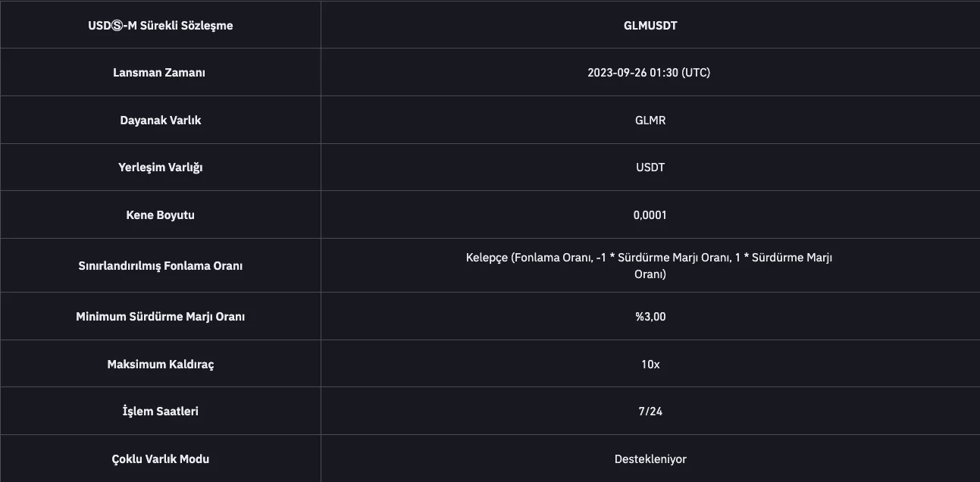Select the GLMUSDT contract name
Screen dimensions: 980x482
click(x=650, y=26)
